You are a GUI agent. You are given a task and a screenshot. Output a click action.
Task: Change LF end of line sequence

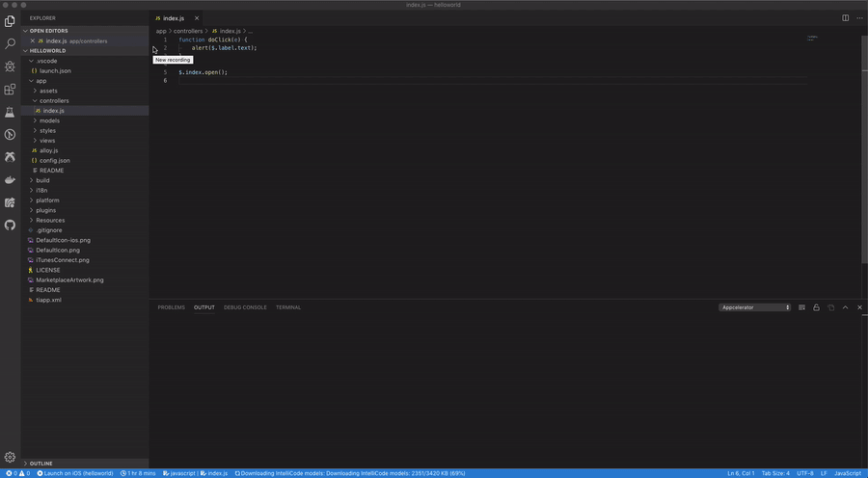824,473
